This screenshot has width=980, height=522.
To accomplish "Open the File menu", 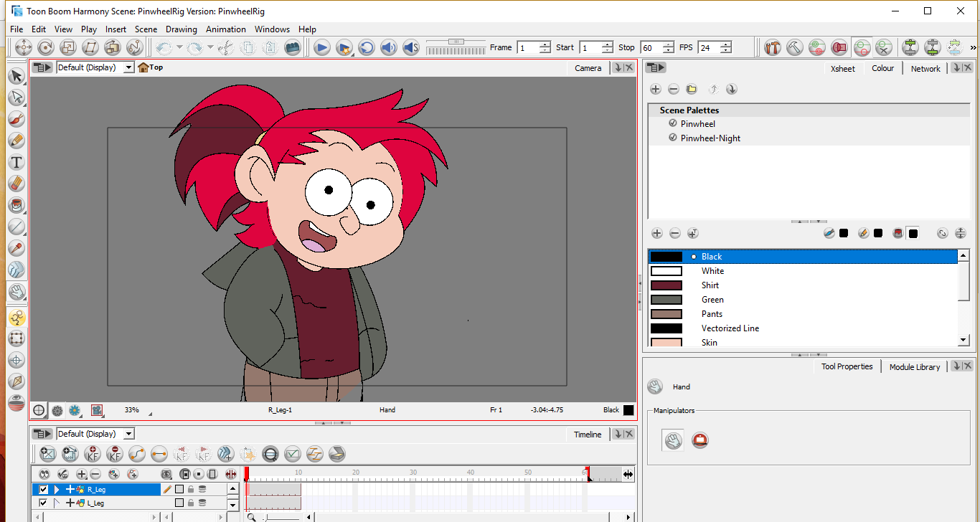I will point(17,29).
